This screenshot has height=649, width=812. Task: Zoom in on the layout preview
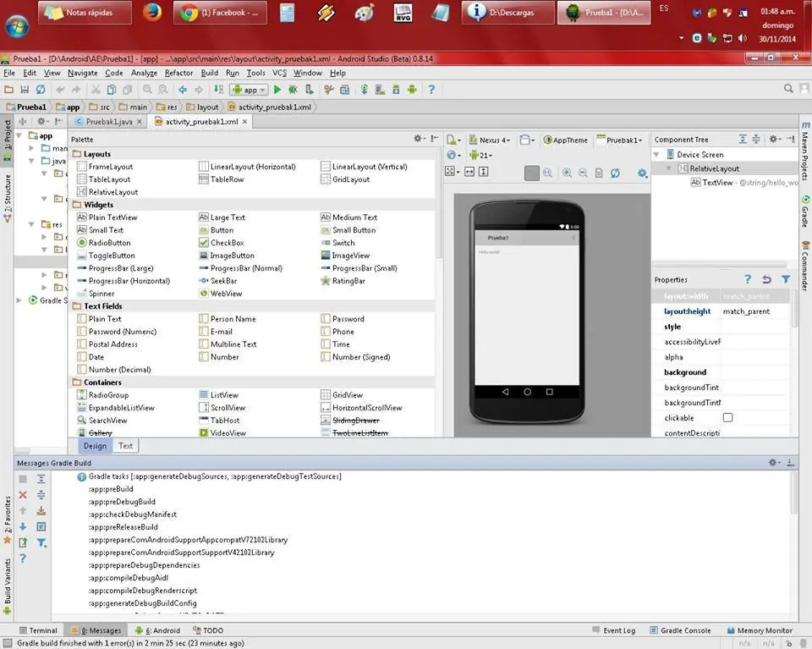567,173
